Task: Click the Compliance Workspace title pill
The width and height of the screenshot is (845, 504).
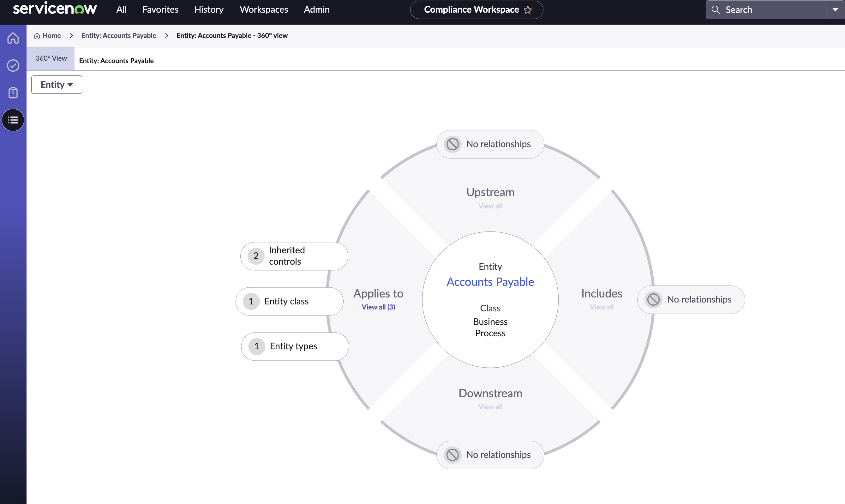Action: [476, 9]
